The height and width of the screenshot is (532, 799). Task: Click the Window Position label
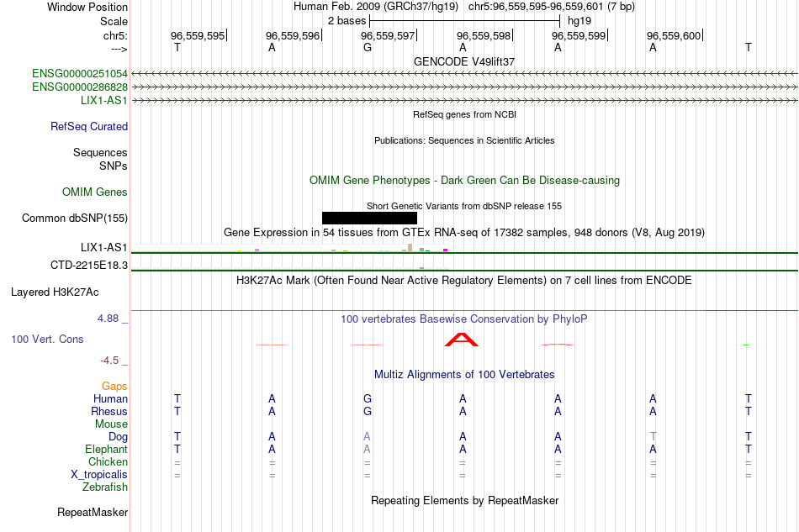(87, 7)
